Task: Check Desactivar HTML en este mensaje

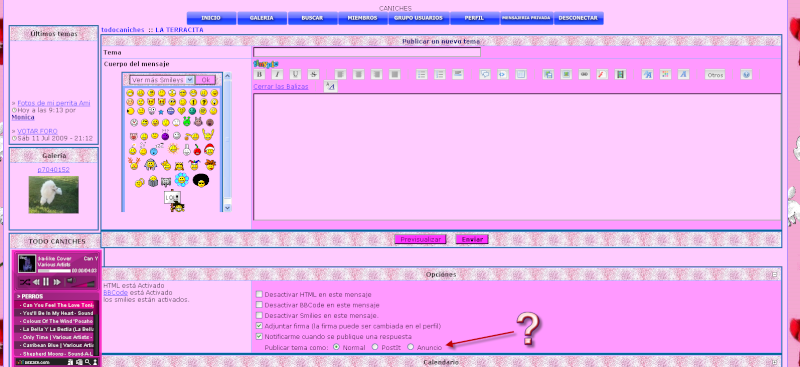Action: point(259,295)
